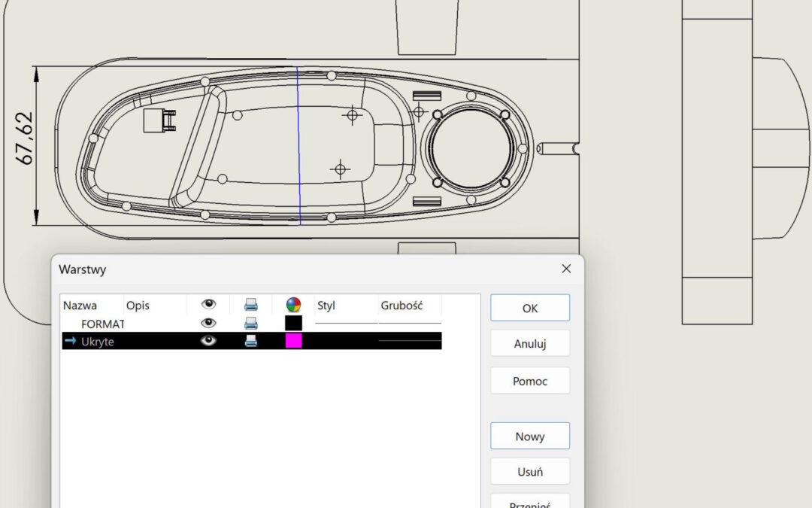Image resolution: width=812 pixels, height=508 pixels.
Task: Select the FORMAT layer name
Action: (x=102, y=324)
